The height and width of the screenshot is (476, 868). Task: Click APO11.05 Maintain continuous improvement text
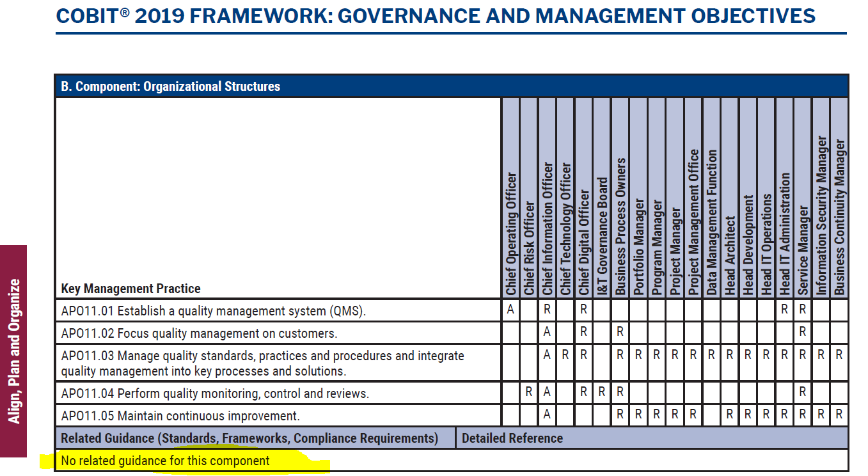click(x=180, y=416)
